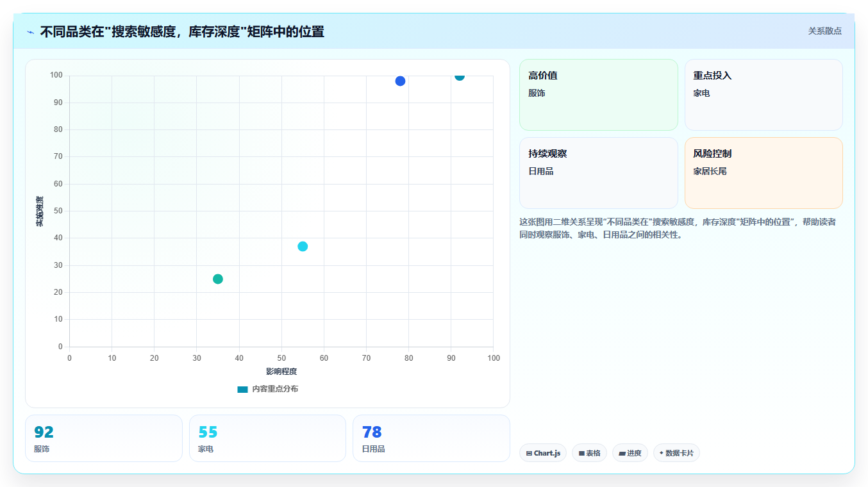Open the 风险控制 家居长尾 card
Viewport: 868px width, 487px height.
[764, 173]
